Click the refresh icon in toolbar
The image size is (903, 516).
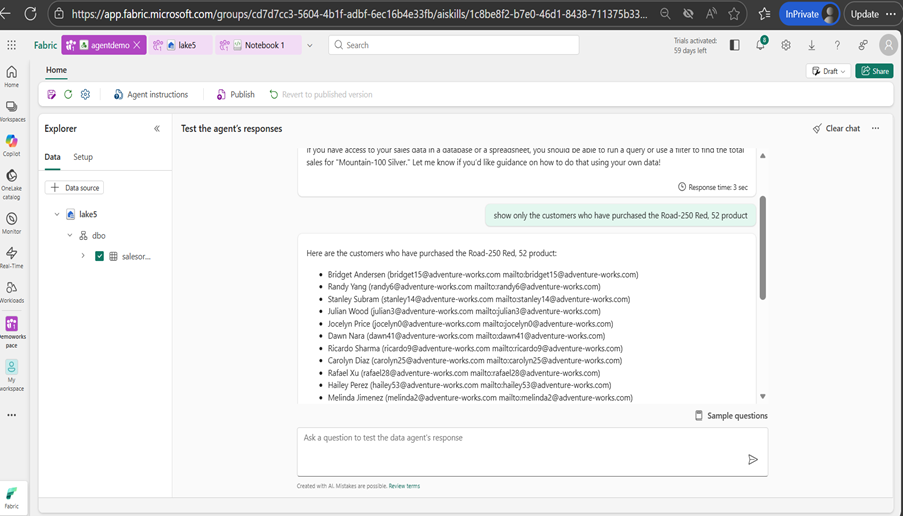[68, 94]
